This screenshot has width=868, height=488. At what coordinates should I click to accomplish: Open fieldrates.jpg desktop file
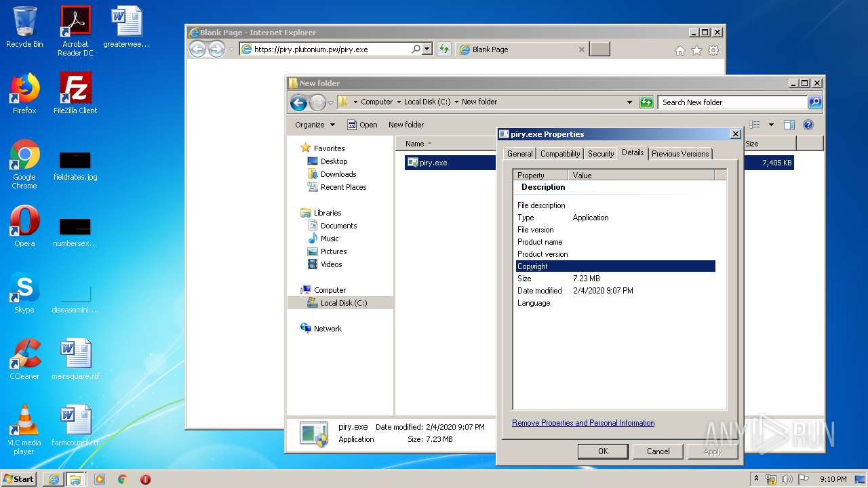[x=75, y=166]
